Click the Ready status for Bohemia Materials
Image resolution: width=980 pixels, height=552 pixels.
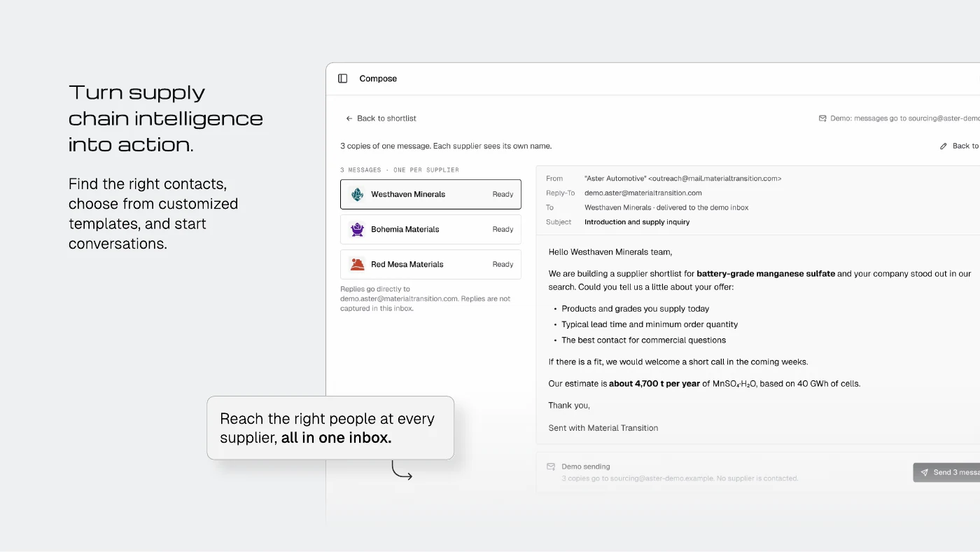[x=503, y=230]
